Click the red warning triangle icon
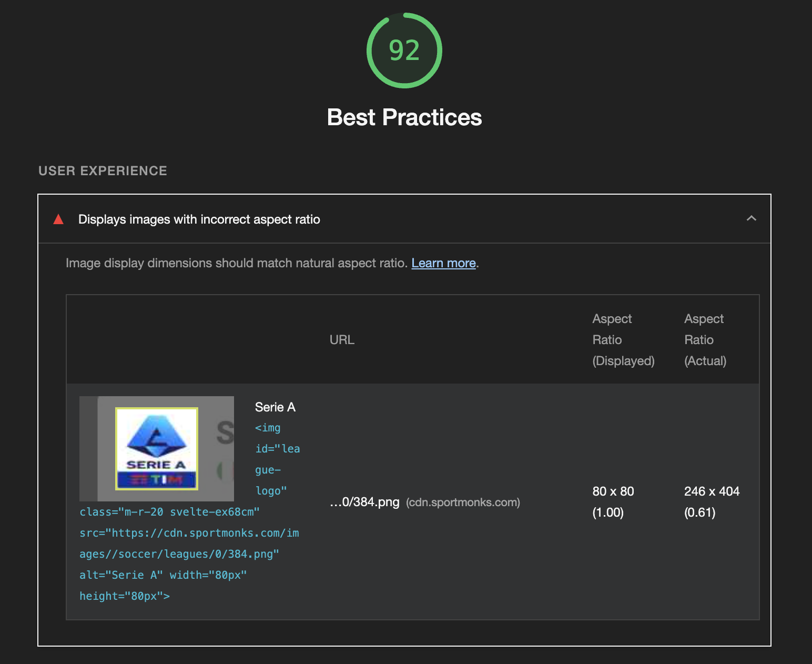The image size is (812, 664). click(x=59, y=219)
